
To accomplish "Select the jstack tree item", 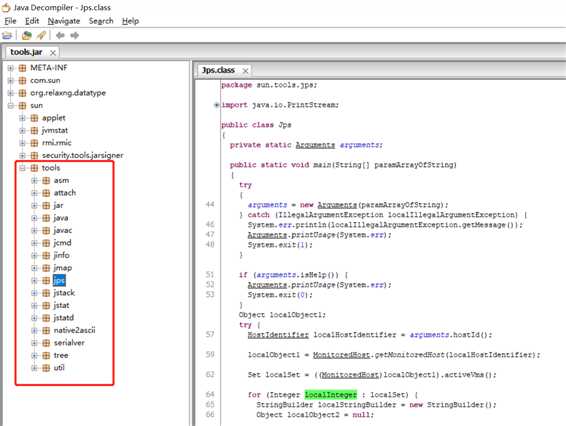I will (64, 293).
